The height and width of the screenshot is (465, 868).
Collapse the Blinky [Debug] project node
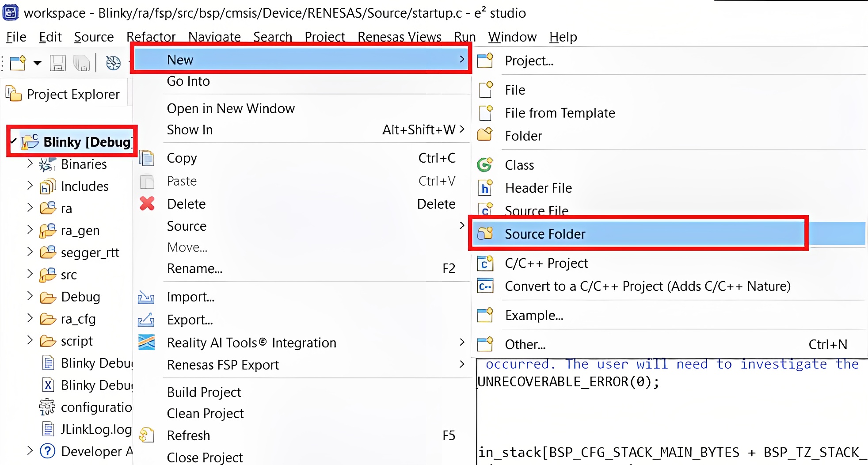point(14,141)
